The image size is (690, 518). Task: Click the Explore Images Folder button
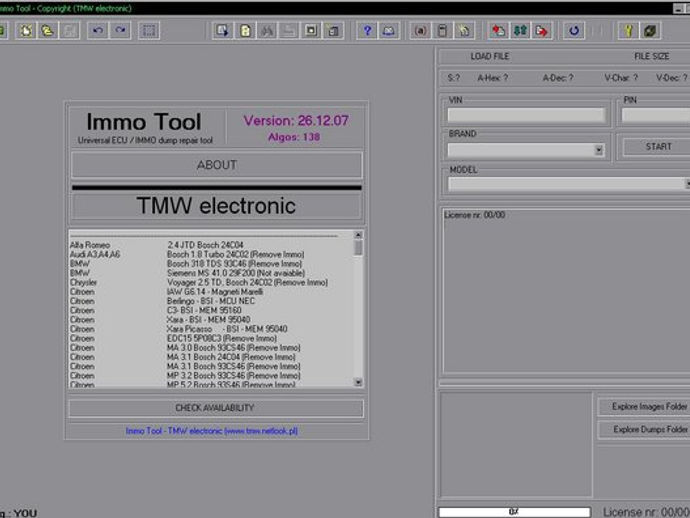pos(645,407)
